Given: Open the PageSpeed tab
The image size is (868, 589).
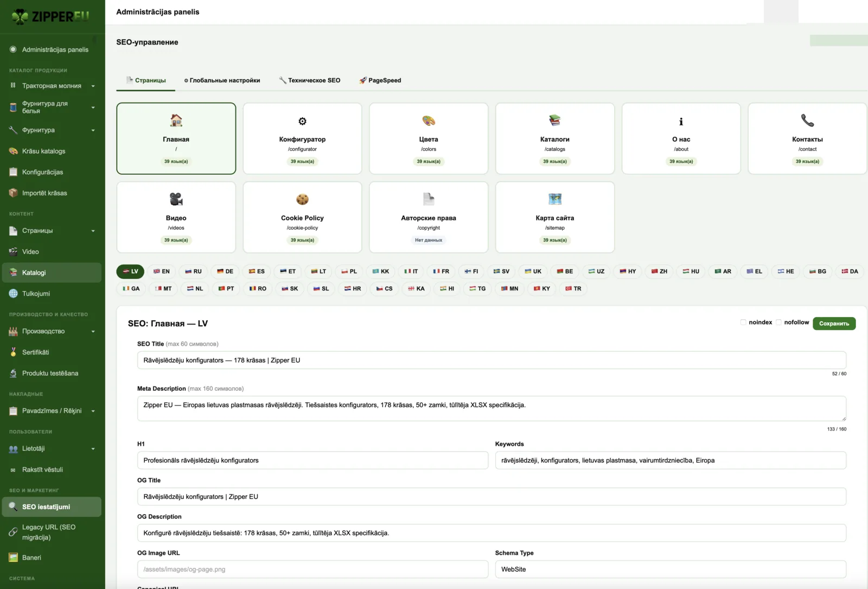Looking at the screenshot, I should tap(380, 80).
